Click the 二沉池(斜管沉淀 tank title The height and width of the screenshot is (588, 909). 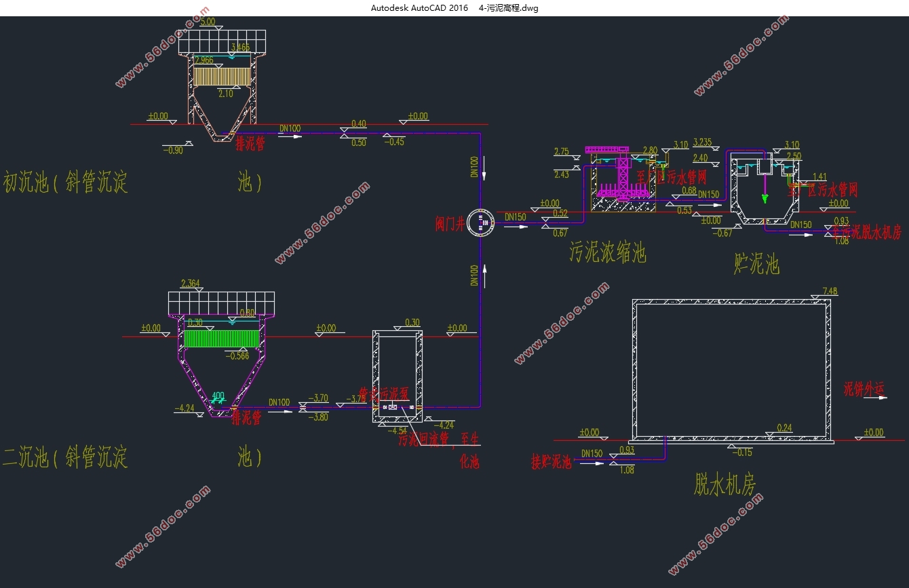[65, 458]
